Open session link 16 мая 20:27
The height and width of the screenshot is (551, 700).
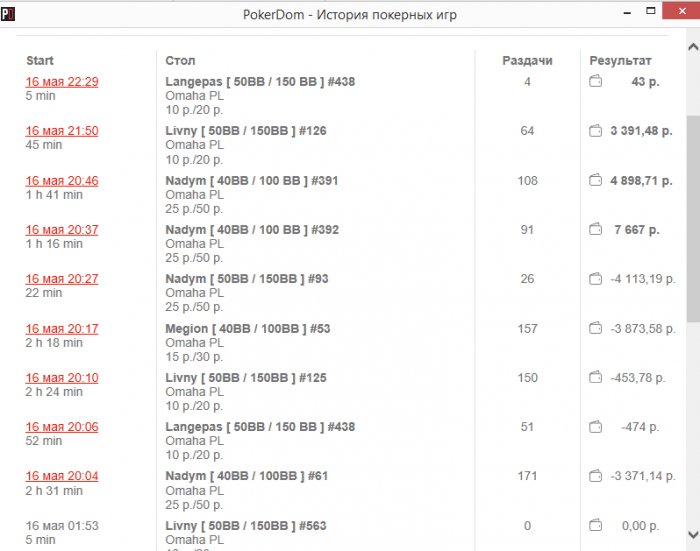click(x=62, y=279)
